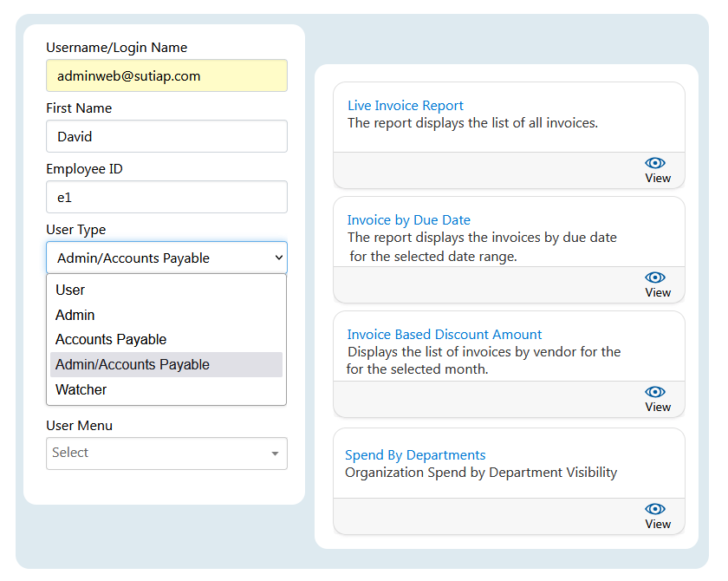Click eye icon for Invoice Based Discount Amount

click(655, 392)
